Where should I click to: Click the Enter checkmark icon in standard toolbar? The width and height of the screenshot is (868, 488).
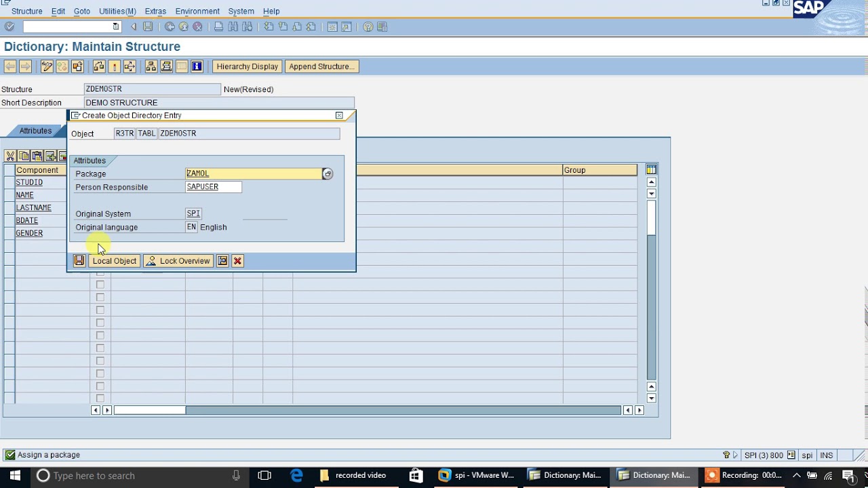point(9,26)
